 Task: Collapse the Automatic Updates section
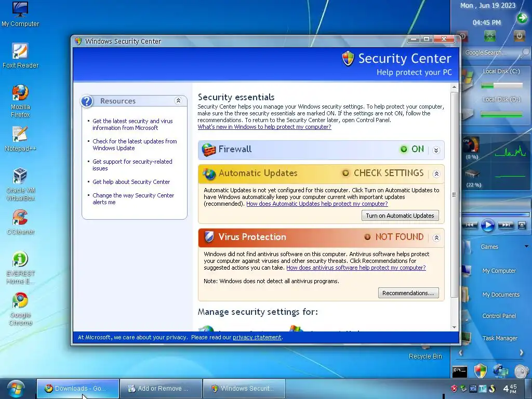pyautogui.click(x=436, y=174)
